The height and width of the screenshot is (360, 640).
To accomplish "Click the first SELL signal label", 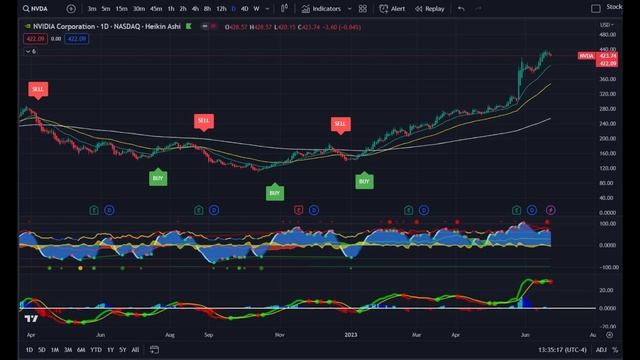I will (x=38, y=91).
